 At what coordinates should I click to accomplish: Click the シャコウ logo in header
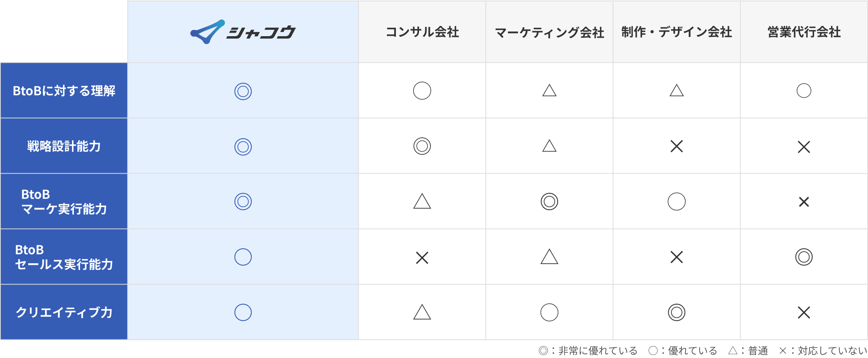tap(243, 32)
